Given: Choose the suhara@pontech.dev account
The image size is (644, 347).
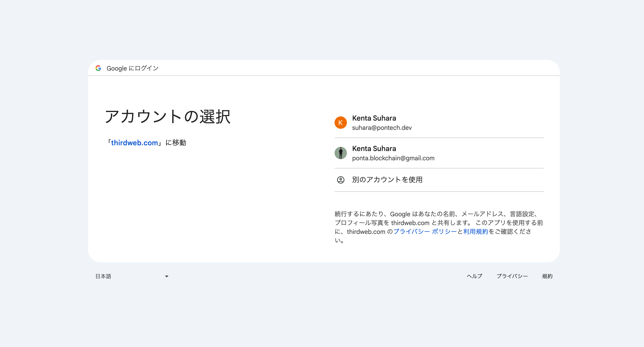Looking at the screenshot, I should click(439, 123).
